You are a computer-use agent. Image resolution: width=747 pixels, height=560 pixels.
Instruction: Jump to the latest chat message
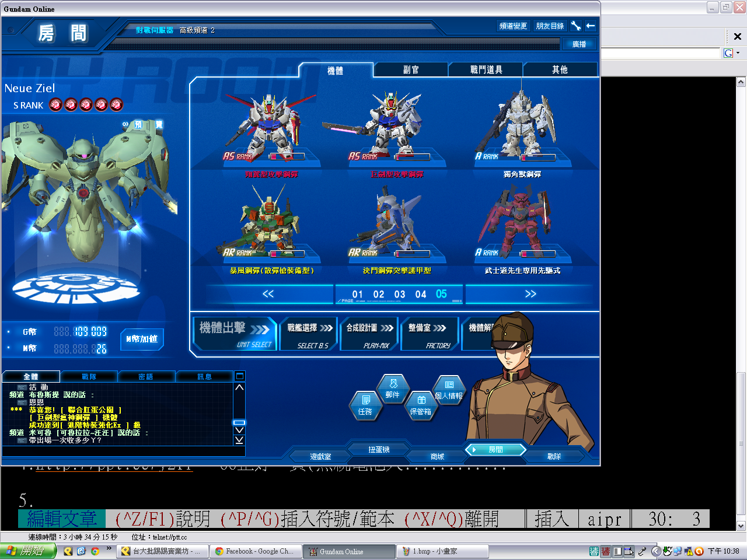(239, 440)
